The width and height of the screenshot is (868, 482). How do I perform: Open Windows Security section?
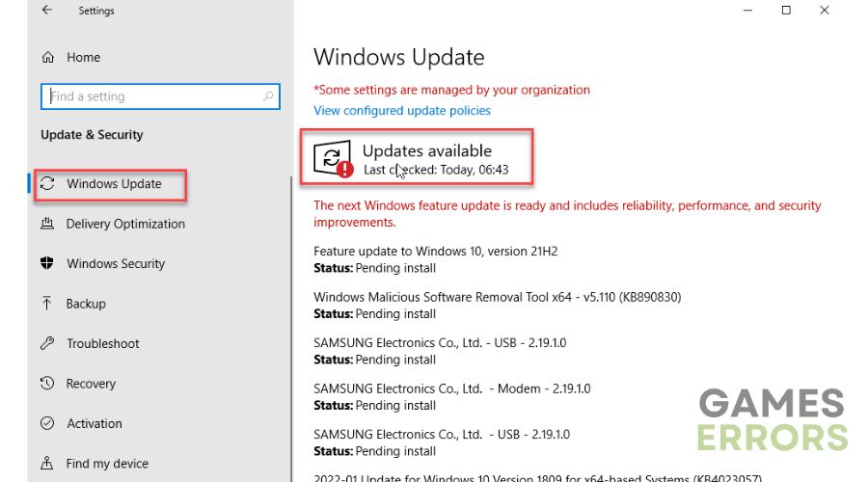tap(116, 263)
